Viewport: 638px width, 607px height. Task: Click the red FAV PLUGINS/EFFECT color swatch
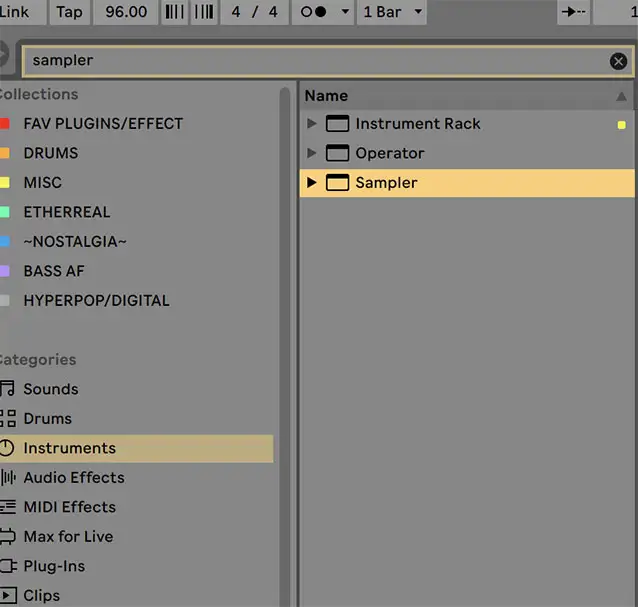(x=5, y=124)
